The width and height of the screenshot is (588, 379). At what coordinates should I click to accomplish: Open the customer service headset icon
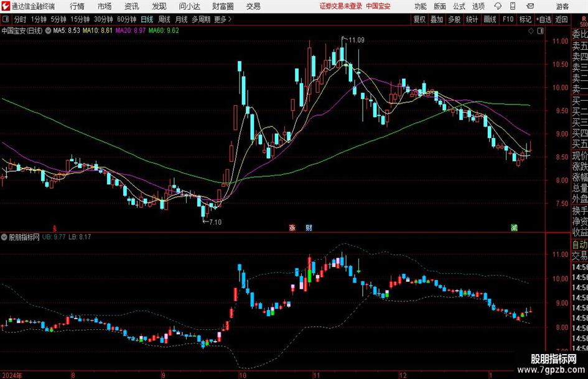pyautogui.click(x=498, y=6)
